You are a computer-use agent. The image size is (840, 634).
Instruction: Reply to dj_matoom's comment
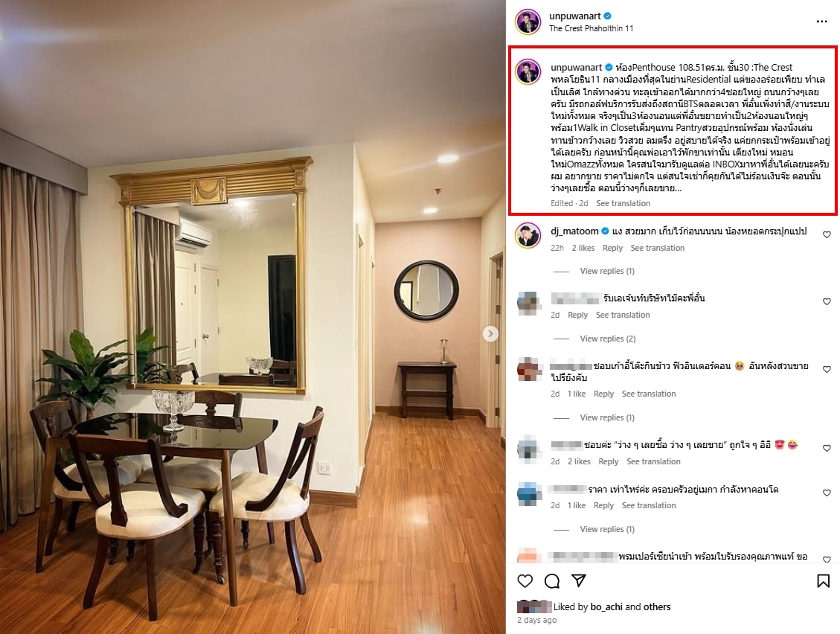pos(612,248)
